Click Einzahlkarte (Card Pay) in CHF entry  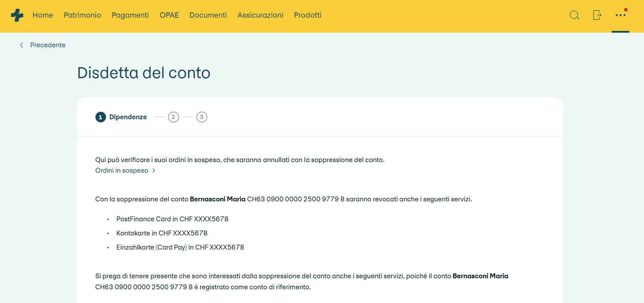(x=180, y=247)
